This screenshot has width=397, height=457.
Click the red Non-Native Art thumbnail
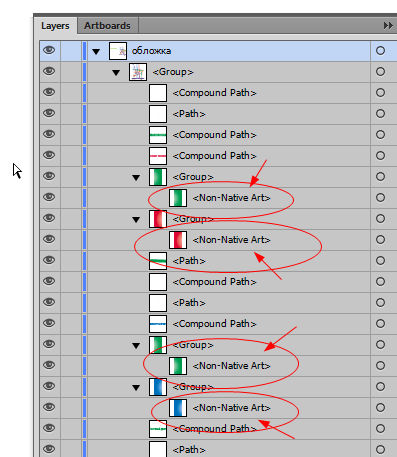[x=178, y=240]
